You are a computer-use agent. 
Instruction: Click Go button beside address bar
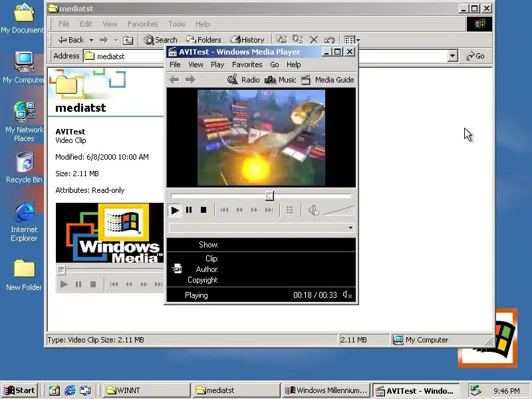pyautogui.click(x=475, y=56)
